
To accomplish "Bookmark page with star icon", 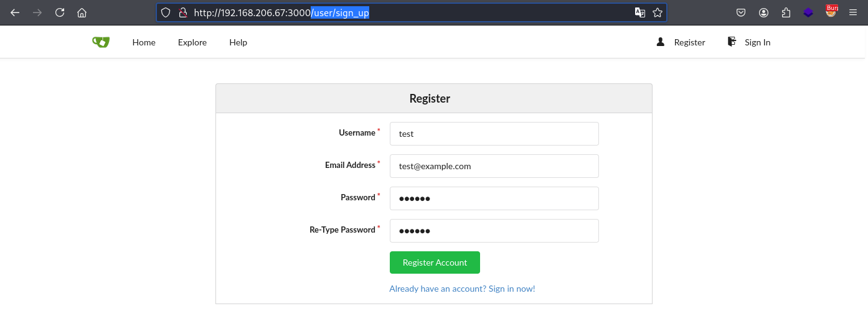I will 657,12.
